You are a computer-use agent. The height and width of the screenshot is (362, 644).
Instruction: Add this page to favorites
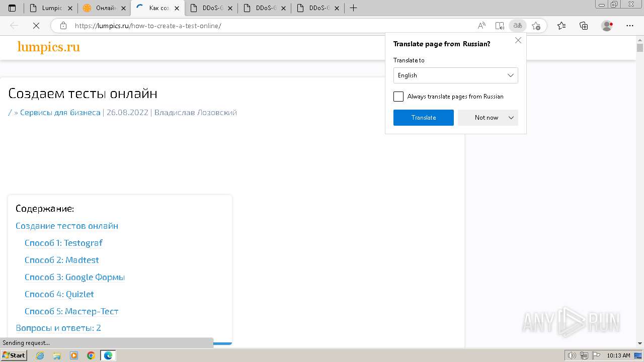536,26
